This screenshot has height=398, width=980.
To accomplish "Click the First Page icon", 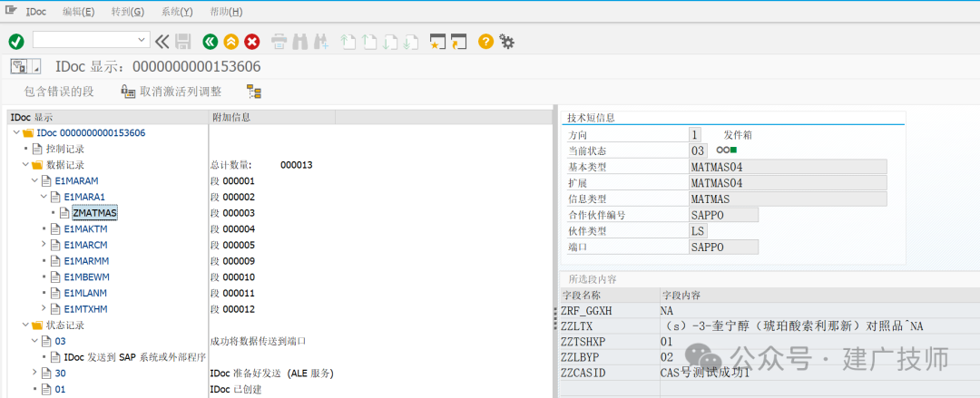I will click(x=348, y=42).
